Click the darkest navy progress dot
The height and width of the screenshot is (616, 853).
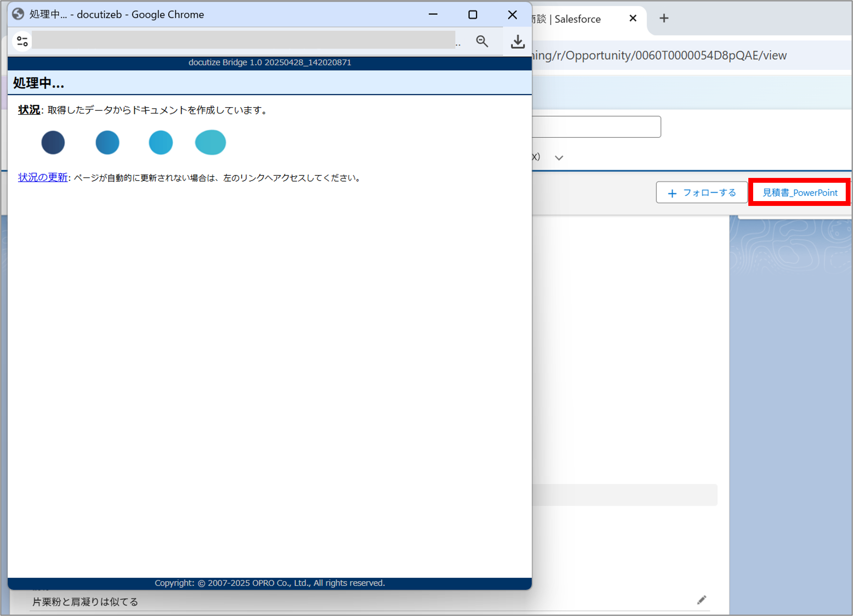point(53,143)
